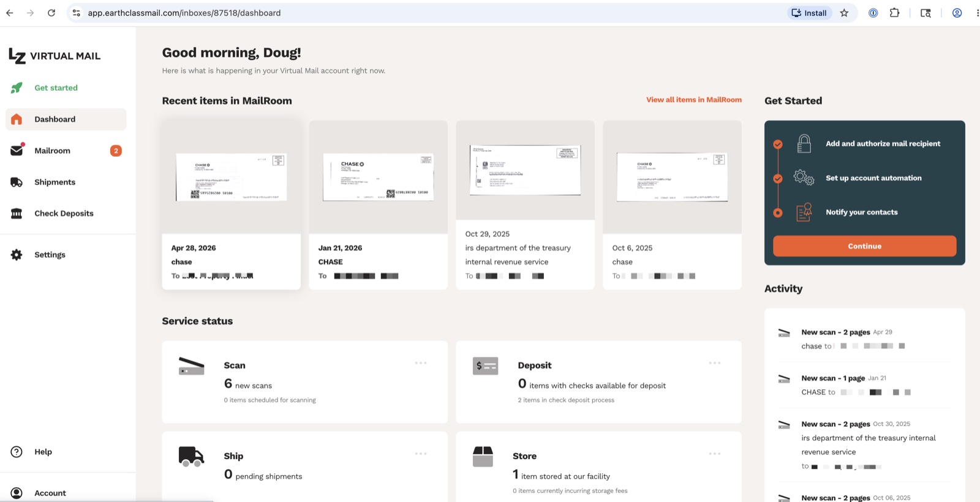Open Help from the sidebar
Image resolution: width=980 pixels, height=502 pixels.
coord(66,452)
